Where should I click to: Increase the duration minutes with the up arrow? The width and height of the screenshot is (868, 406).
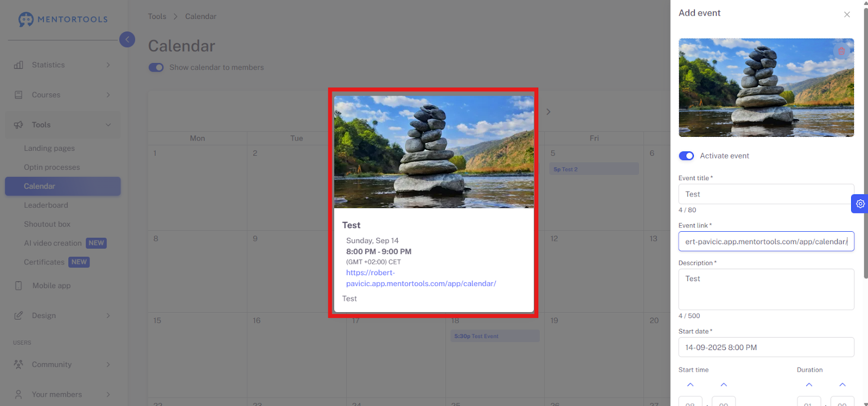coord(843,385)
